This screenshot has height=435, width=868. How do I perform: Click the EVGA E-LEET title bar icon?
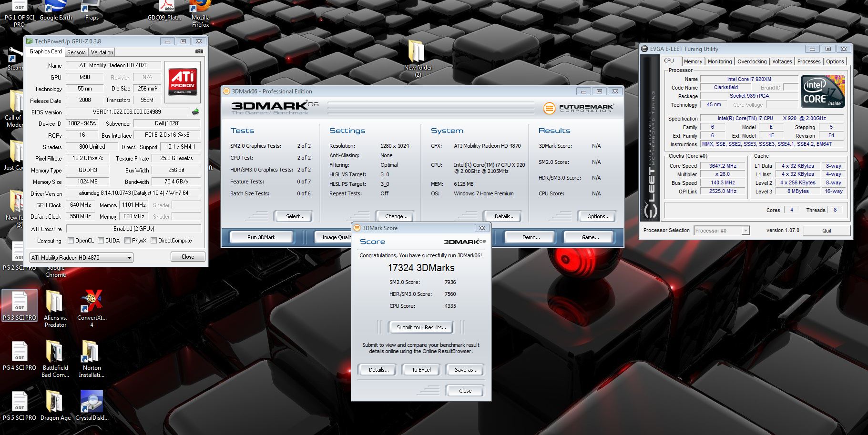[x=644, y=49]
